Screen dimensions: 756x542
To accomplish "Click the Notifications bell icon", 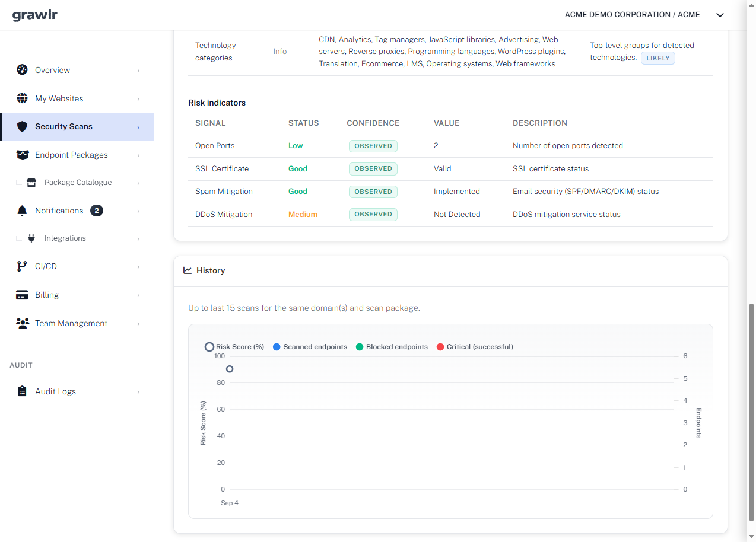I will [22, 211].
